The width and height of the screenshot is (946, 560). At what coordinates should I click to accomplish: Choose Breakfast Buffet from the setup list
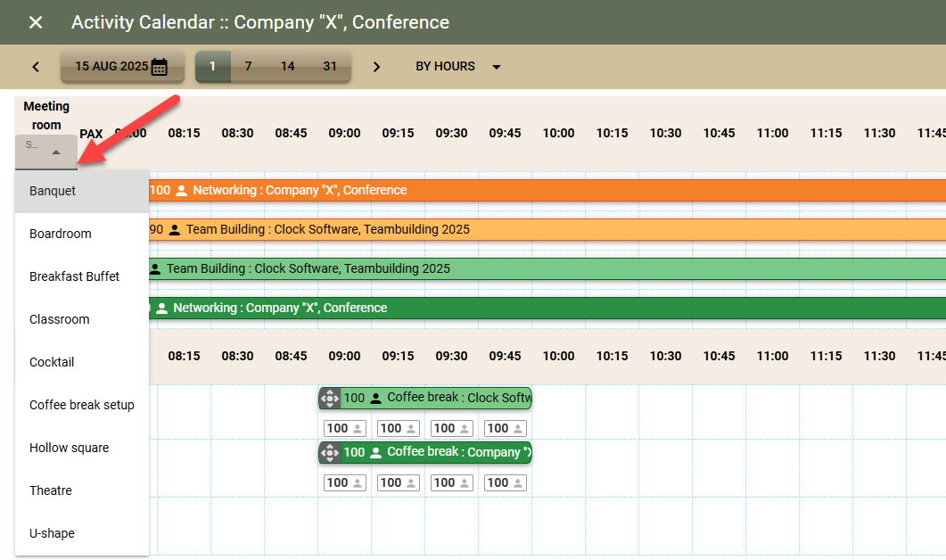pos(82,276)
